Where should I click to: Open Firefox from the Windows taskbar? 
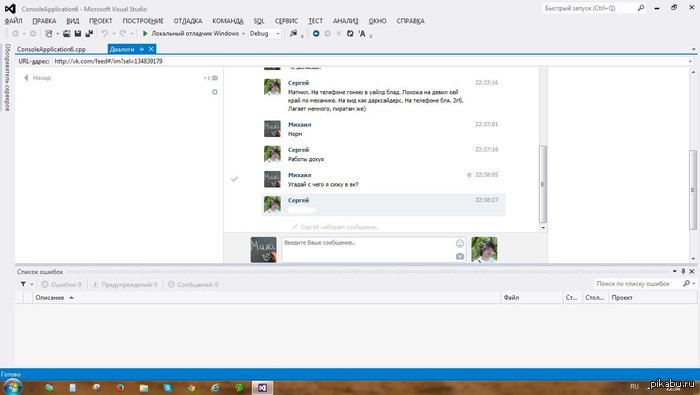tap(120, 387)
